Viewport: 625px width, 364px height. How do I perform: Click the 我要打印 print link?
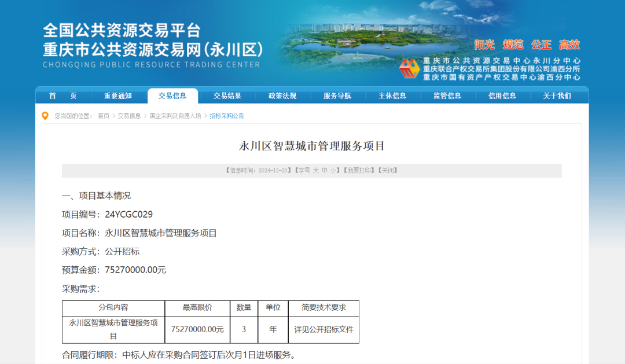click(x=360, y=171)
